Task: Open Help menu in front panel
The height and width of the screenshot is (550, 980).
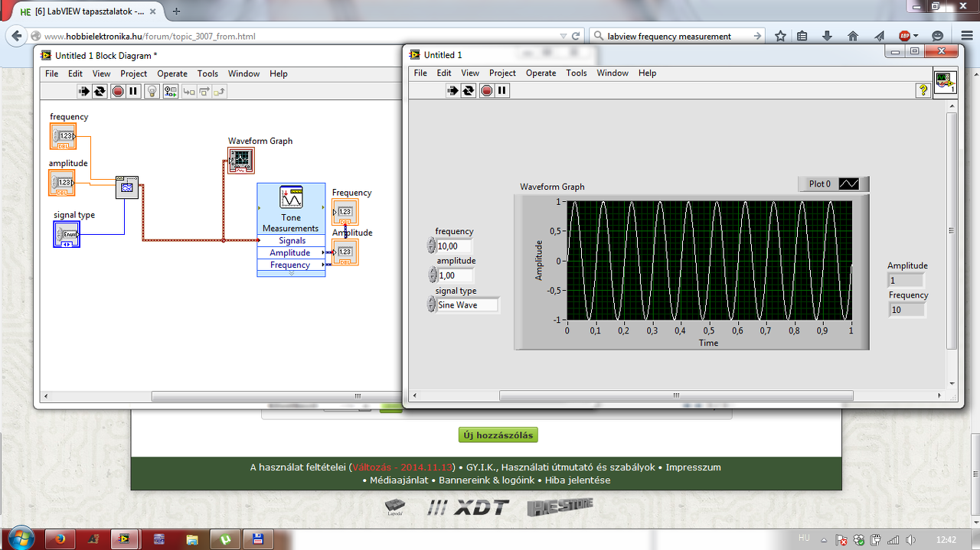Action: click(647, 73)
